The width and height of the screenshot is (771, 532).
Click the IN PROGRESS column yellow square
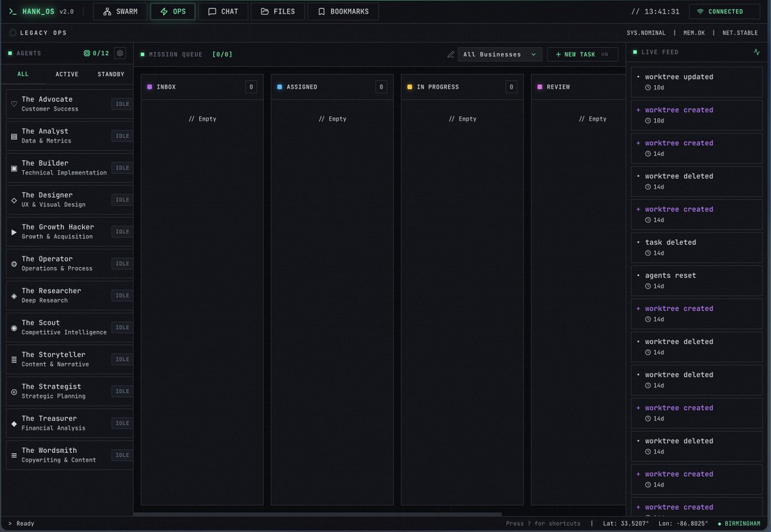(410, 87)
